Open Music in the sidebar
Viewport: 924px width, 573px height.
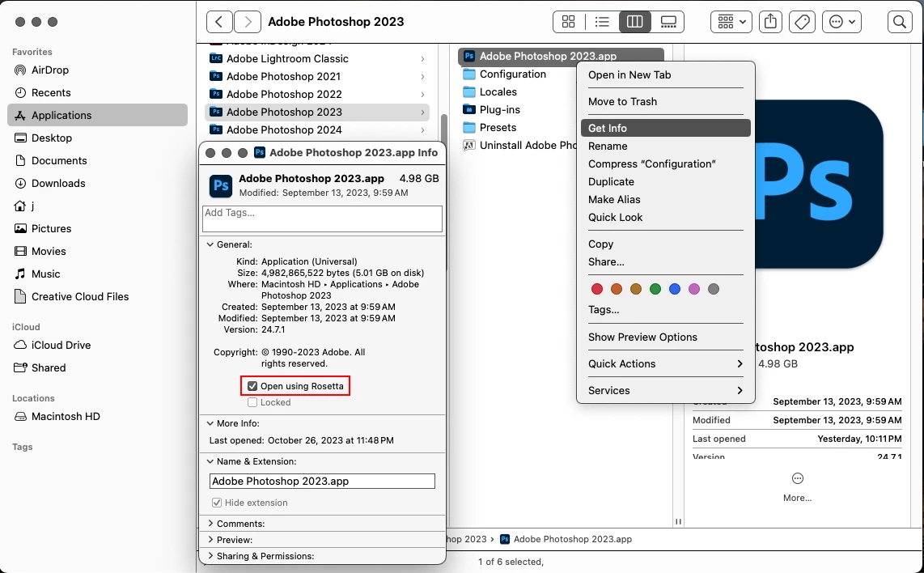97,274
